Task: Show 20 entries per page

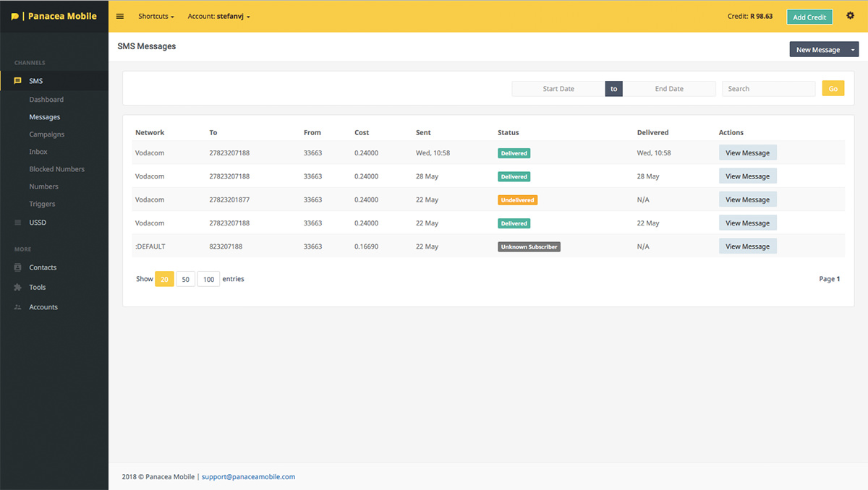Action: coord(164,279)
